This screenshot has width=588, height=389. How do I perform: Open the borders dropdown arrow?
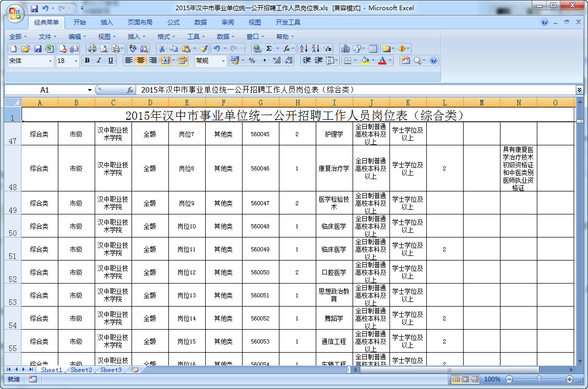click(355, 60)
